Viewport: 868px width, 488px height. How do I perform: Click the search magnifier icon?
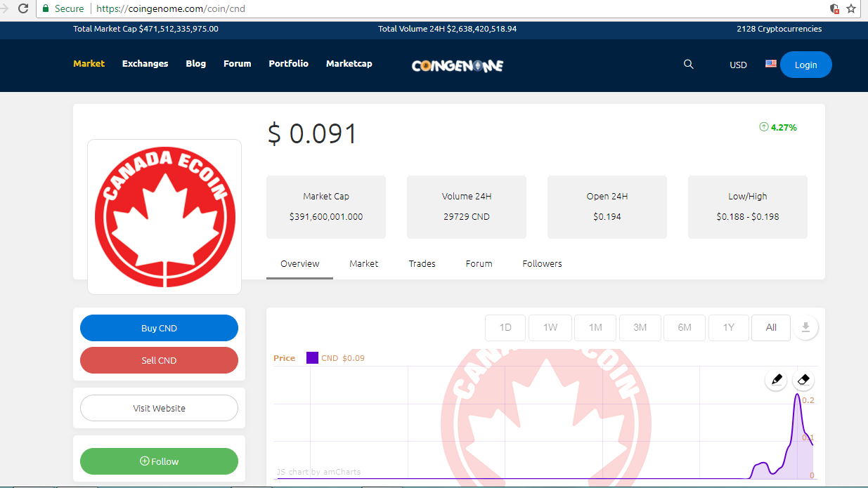pos(688,64)
